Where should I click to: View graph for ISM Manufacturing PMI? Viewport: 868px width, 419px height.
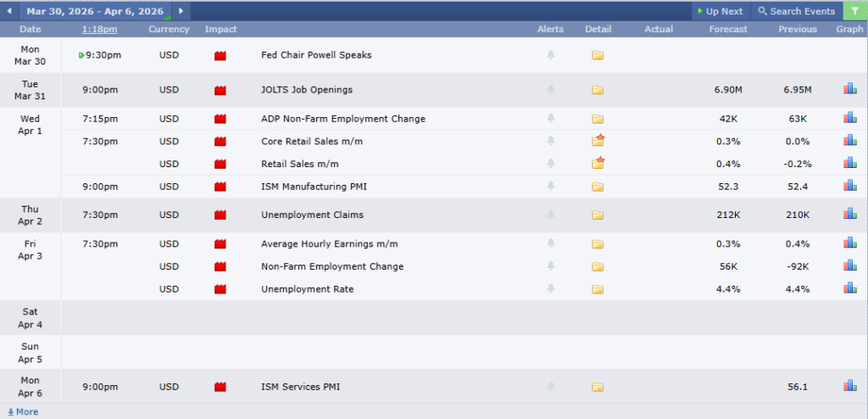point(849,186)
